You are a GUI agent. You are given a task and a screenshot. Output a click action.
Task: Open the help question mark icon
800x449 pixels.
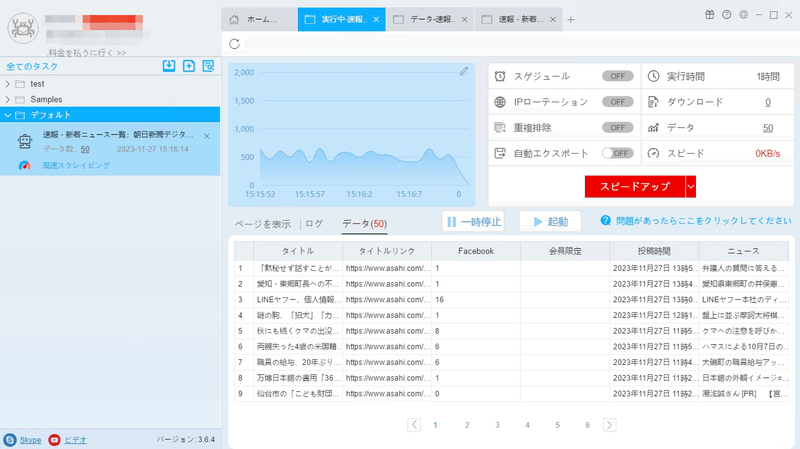coord(727,15)
